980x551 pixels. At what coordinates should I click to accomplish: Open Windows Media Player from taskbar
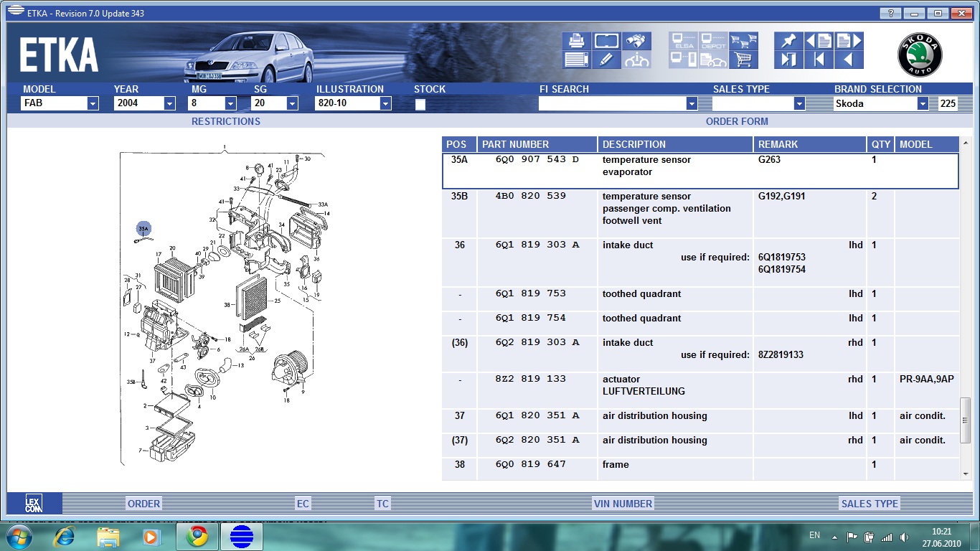point(150,537)
